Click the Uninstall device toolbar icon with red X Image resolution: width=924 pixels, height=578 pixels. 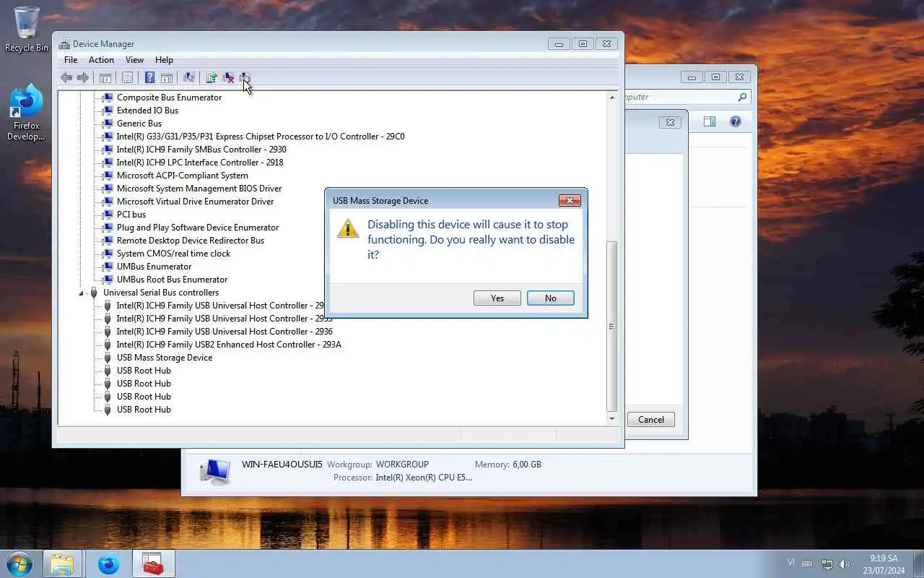(229, 78)
